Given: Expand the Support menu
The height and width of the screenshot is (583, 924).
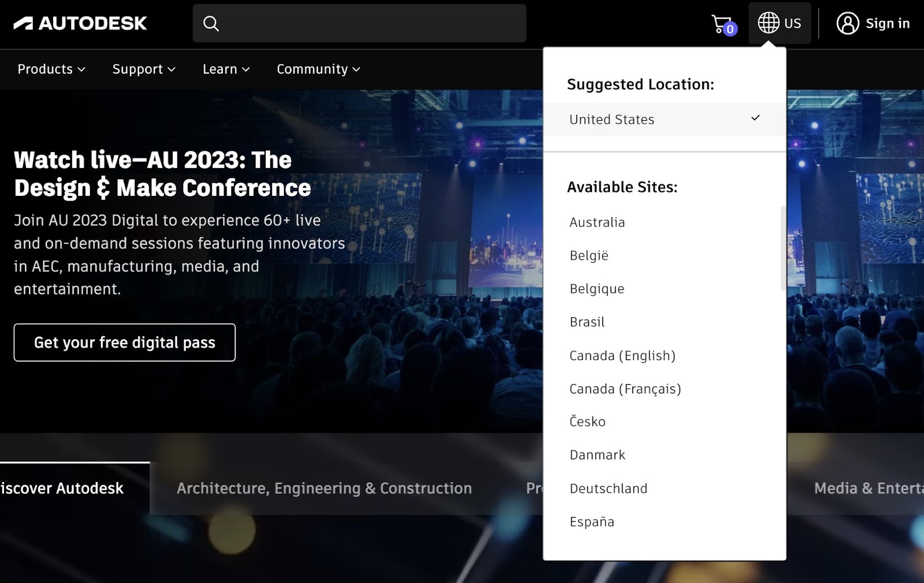Looking at the screenshot, I should [144, 69].
